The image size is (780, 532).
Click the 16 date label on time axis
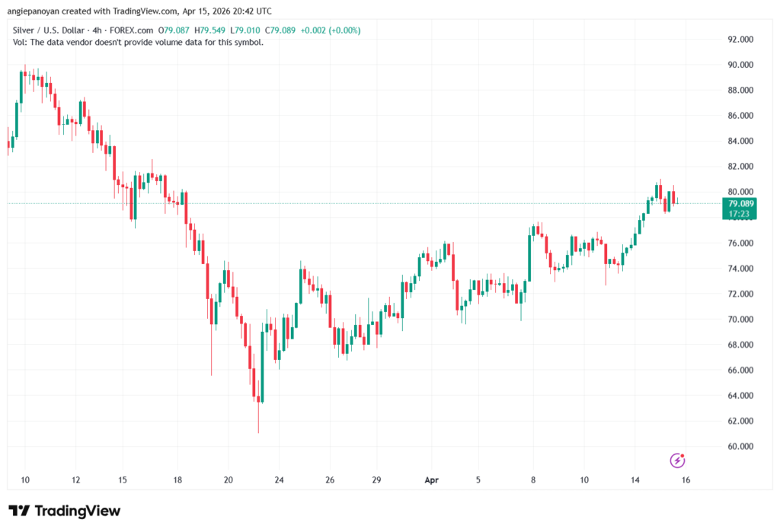[686, 480]
